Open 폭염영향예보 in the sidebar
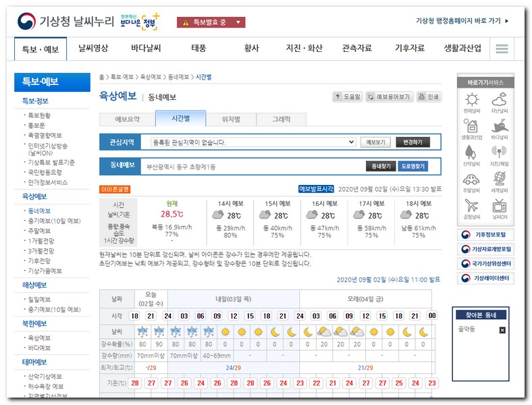Viewport: 532px width, 405px height. 45,136
